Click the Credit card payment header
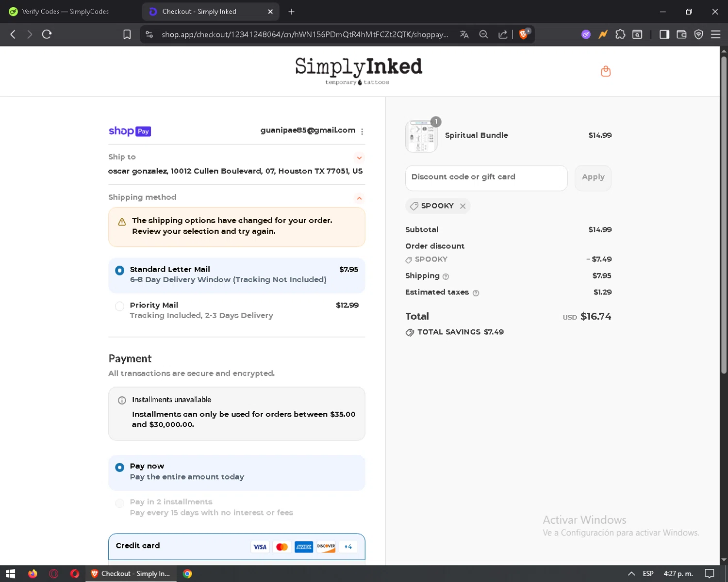 (x=236, y=547)
